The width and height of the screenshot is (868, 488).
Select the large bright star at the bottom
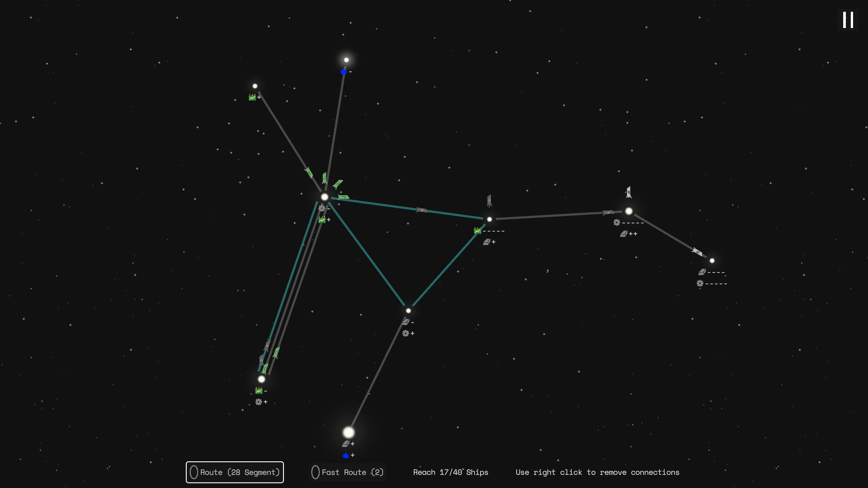[x=349, y=432]
